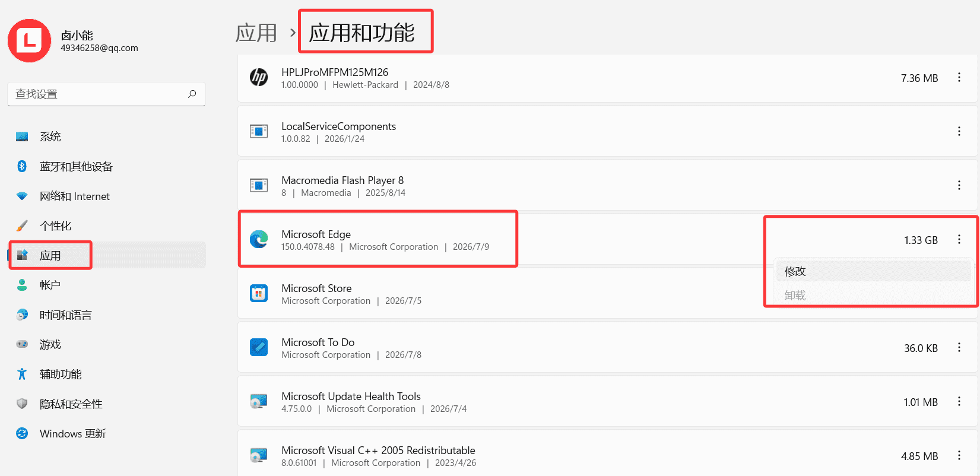Viewport: 980px width, 476px height.
Task: Click the 2026/1/24 date of LocalServiceComponents
Action: tap(344, 139)
